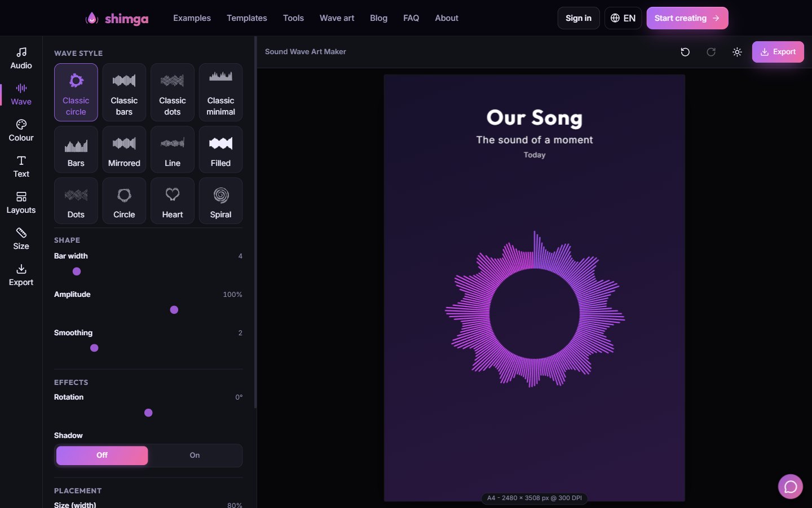Open the Audio sidebar panel
This screenshot has height=508, width=812.
(21, 59)
